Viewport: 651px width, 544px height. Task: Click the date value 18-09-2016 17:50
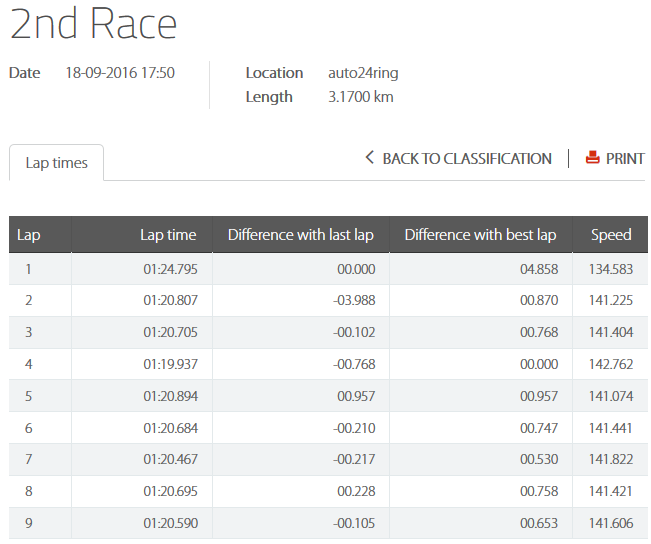click(120, 73)
